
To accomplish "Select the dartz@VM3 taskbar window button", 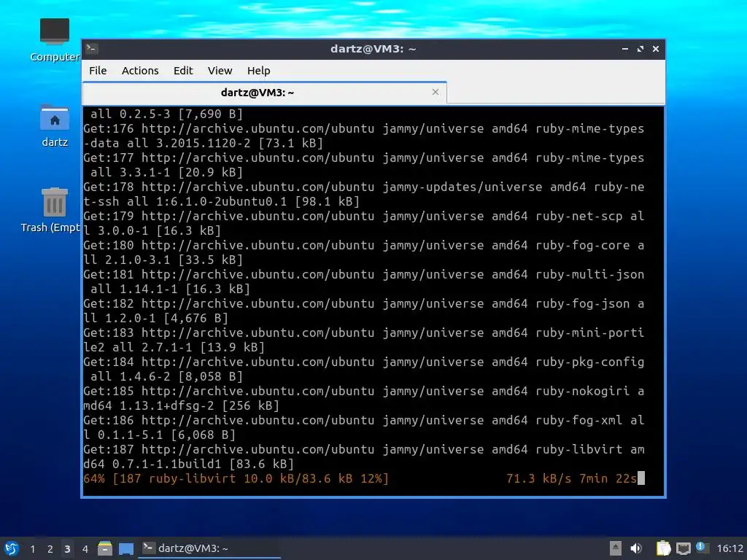I will coord(209,548).
